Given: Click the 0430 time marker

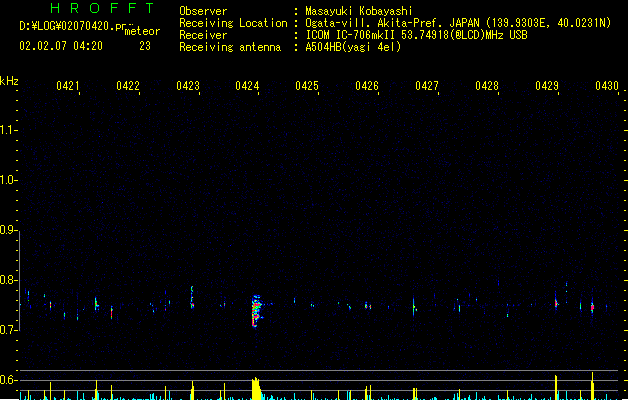Looking at the screenshot, I should (607, 86).
